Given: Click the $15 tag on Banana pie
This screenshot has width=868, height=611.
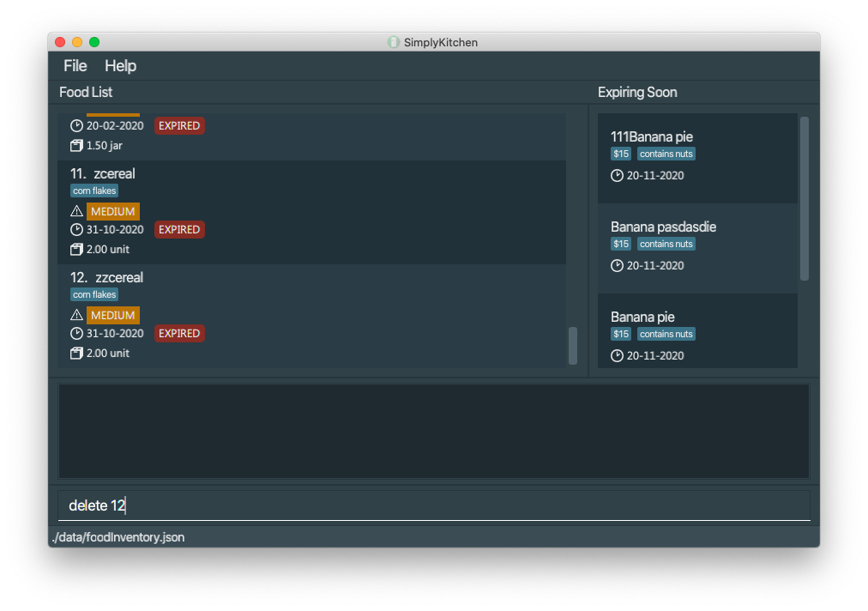Looking at the screenshot, I should click(x=621, y=334).
